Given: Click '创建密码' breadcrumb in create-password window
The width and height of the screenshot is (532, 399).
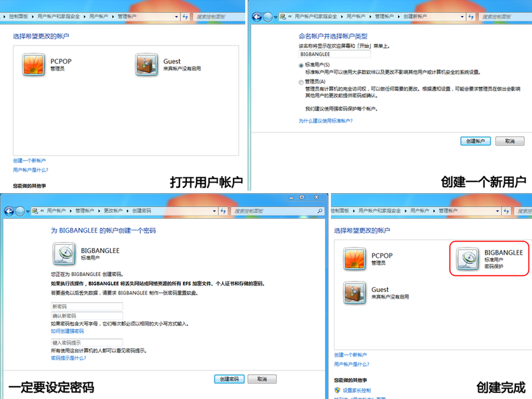Looking at the screenshot, I should pos(142,211).
